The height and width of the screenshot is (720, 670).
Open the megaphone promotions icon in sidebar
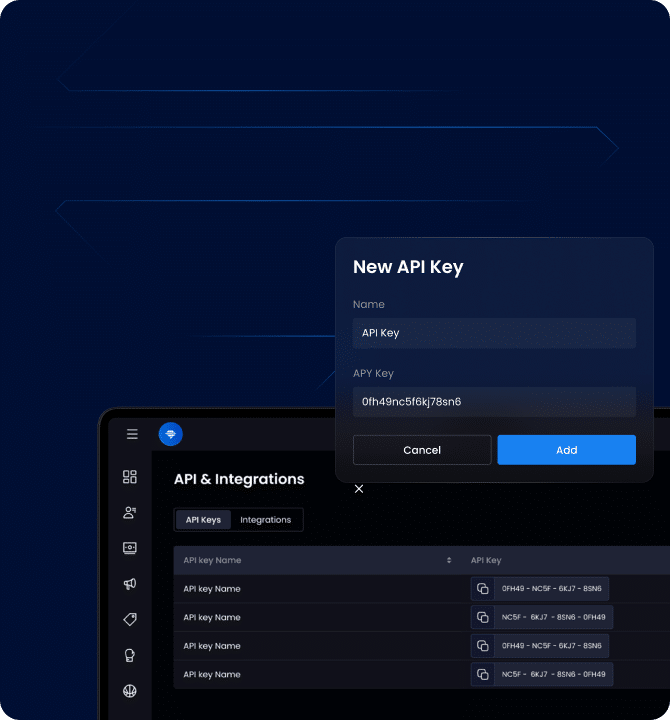(x=130, y=584)
